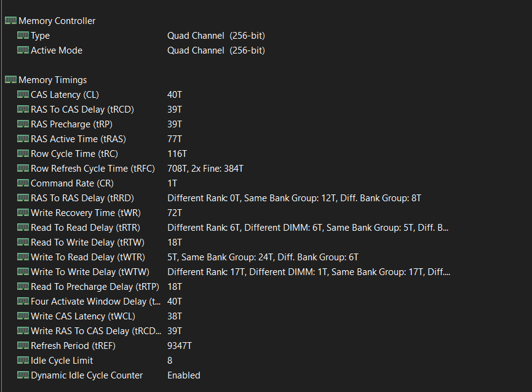The image size is (532, 392).
Task: Select the Row Cycle Time (tRC) item
Action: 266,154
